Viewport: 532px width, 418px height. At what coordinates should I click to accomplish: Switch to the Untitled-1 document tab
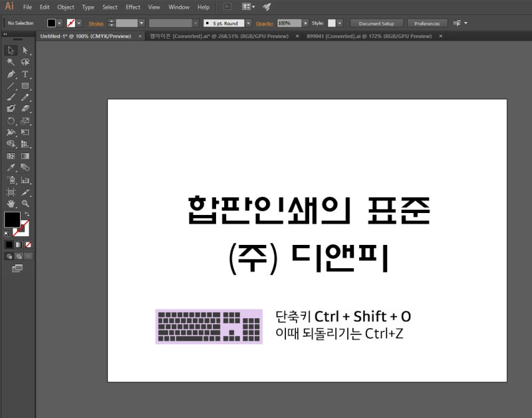[x=86, y=36]
